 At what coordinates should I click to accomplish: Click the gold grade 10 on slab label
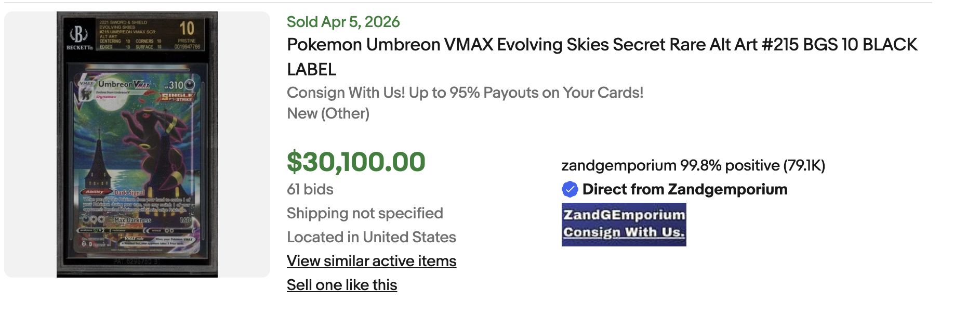click(187, 29)
